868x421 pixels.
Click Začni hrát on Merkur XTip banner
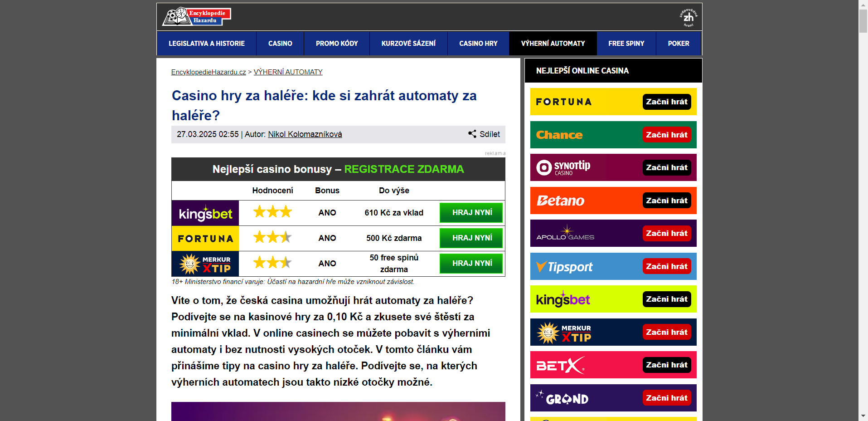pyautogui.click(x=667, y=332)
